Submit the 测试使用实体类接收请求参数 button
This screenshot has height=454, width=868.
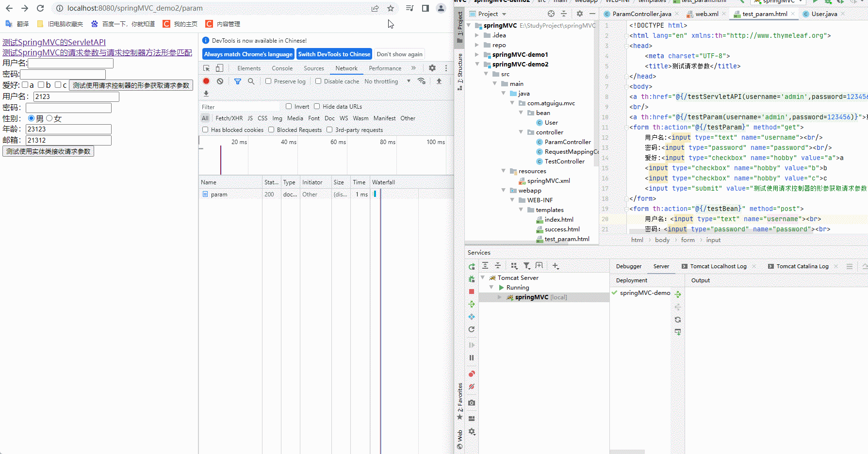tap(48, 151)
